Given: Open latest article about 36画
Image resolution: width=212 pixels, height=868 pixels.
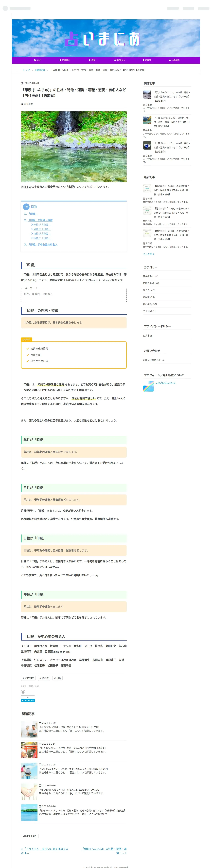Looking at the screenshot, I should [x=172, y=190].
